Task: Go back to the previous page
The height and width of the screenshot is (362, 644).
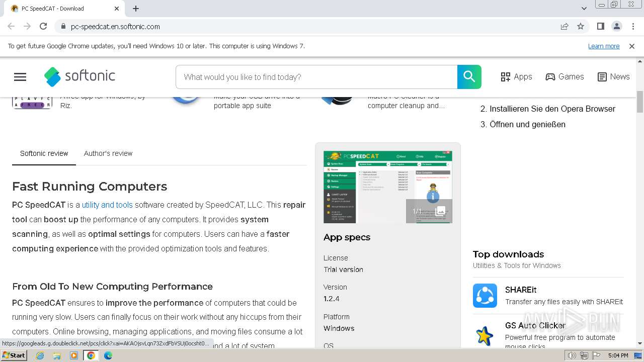Action: pyautogui.click(x=11, y=26)
